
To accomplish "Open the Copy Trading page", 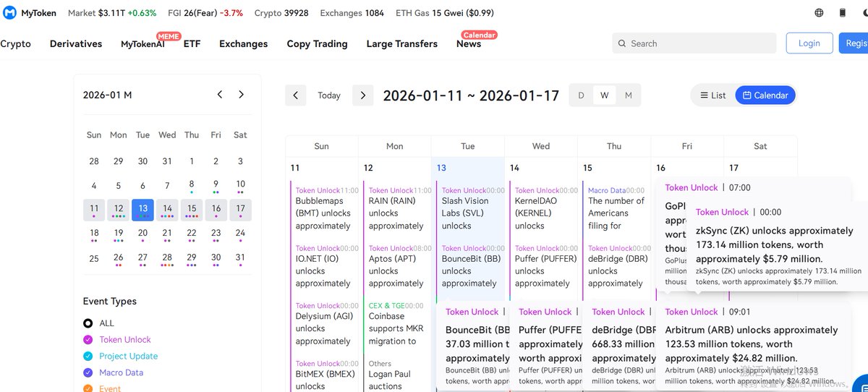I will [317, 44].
